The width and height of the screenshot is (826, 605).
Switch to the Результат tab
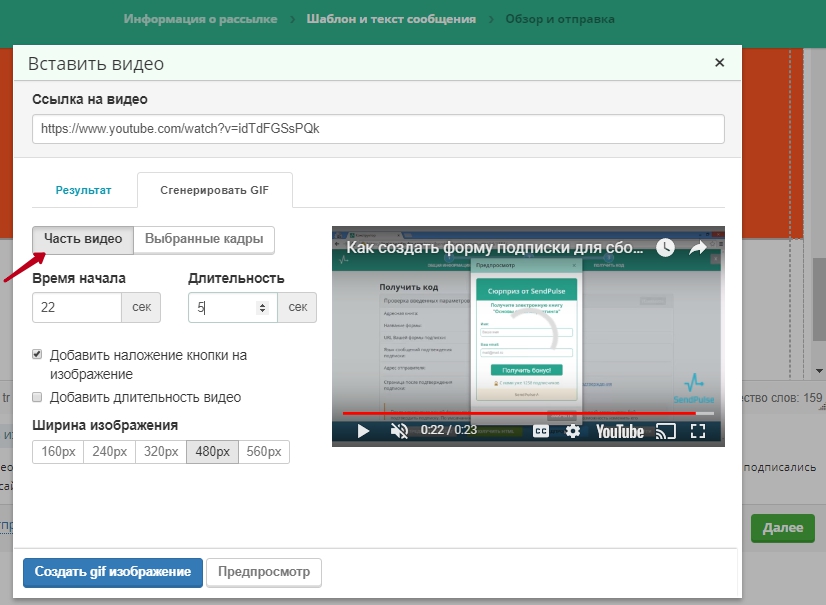click(83, 190)
